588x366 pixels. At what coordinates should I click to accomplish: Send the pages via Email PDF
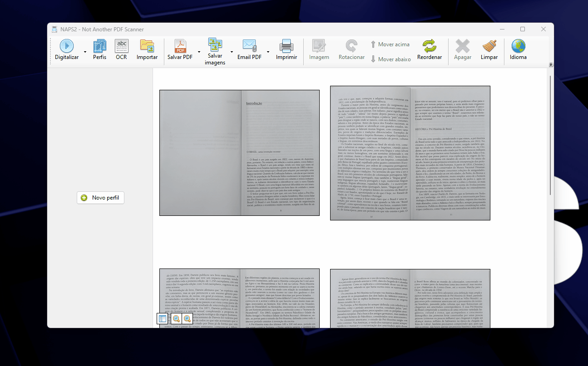tap(250, 50)
